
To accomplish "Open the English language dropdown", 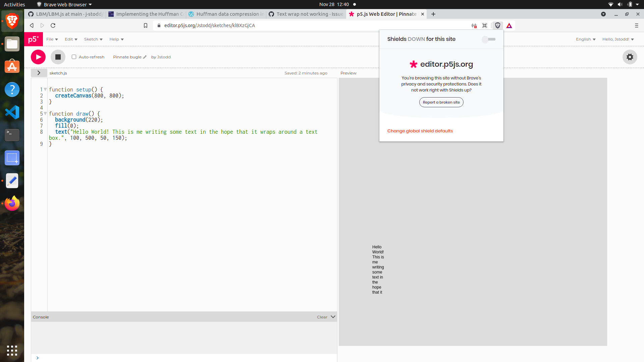I will pos(586,39).
